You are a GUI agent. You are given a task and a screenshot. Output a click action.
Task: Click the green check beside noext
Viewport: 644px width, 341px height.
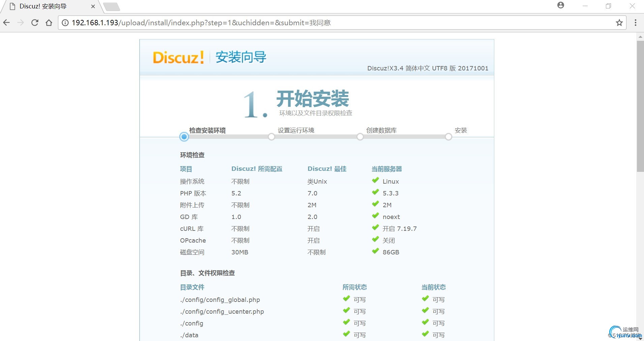pyautogui.click(x=375, y=216)
